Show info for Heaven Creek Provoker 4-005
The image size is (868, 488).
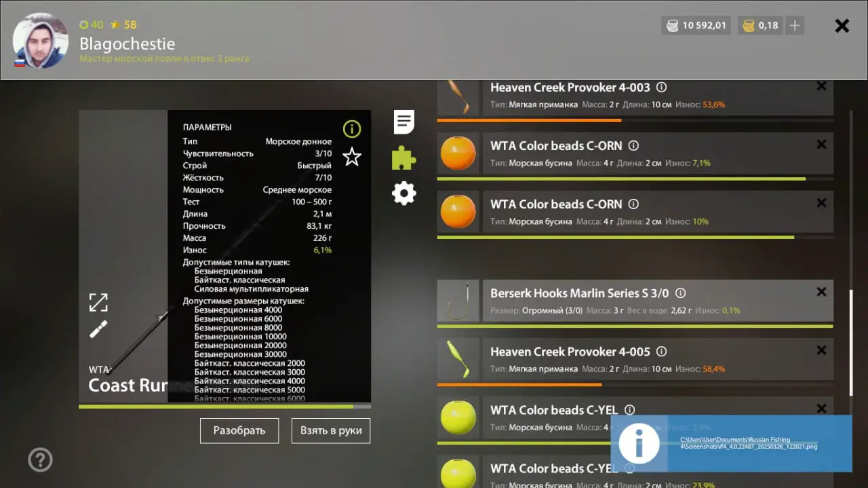click(662, 352)
